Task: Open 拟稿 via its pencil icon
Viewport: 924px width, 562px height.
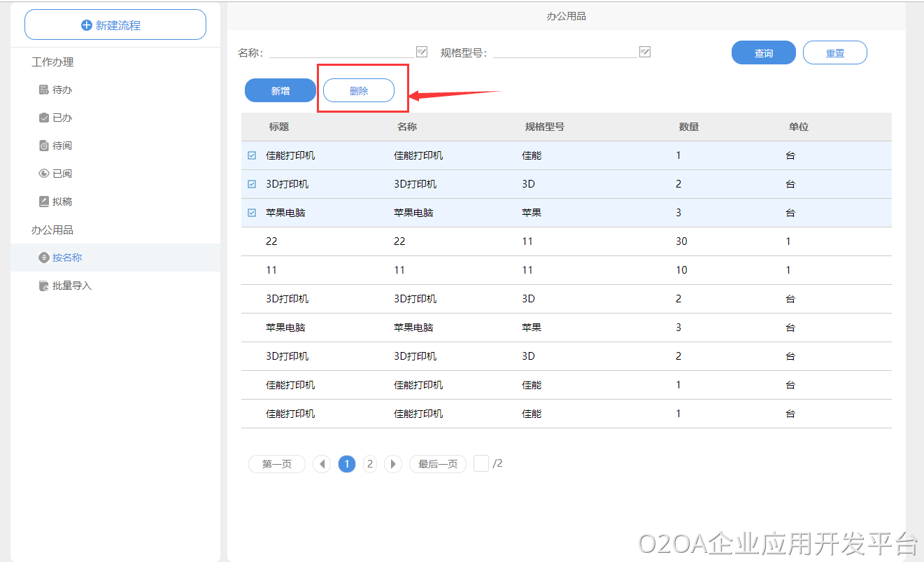Action: pyautogui.click(x=44, y=202)
